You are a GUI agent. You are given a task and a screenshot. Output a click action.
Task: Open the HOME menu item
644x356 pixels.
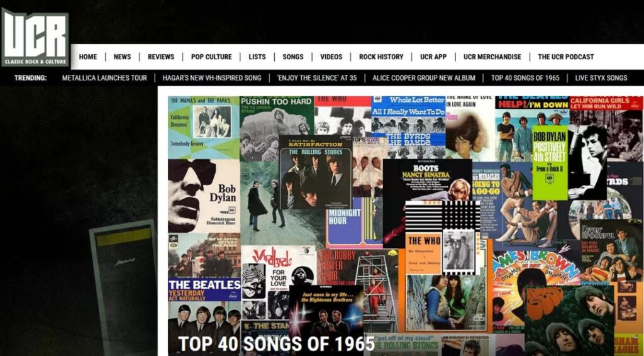[x=88, y=57]
